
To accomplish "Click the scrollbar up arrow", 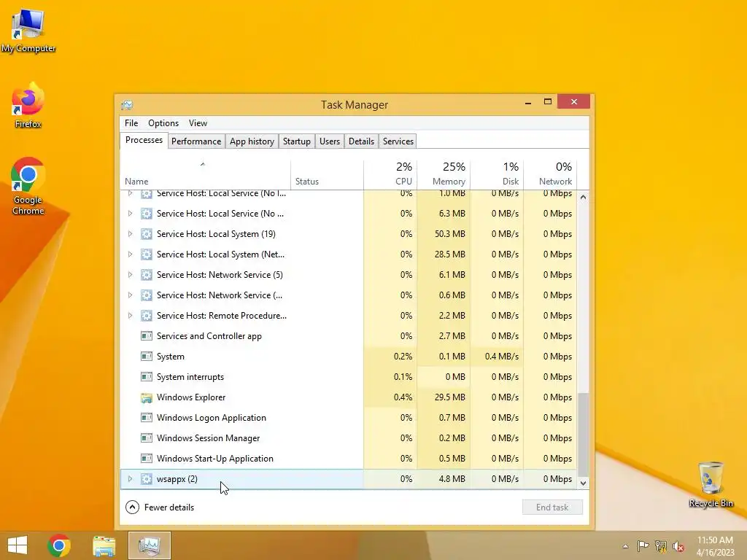I will click(x=583, y=197).
